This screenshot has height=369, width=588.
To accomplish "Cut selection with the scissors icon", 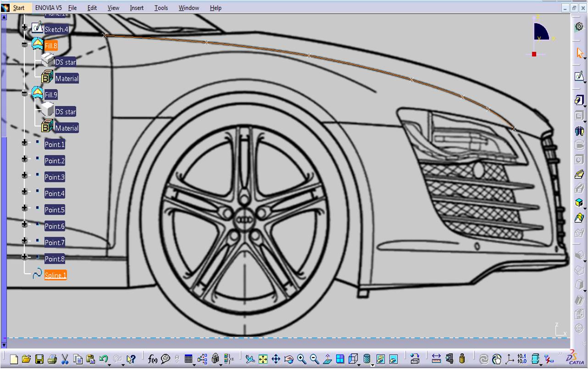I will [65, 359].
